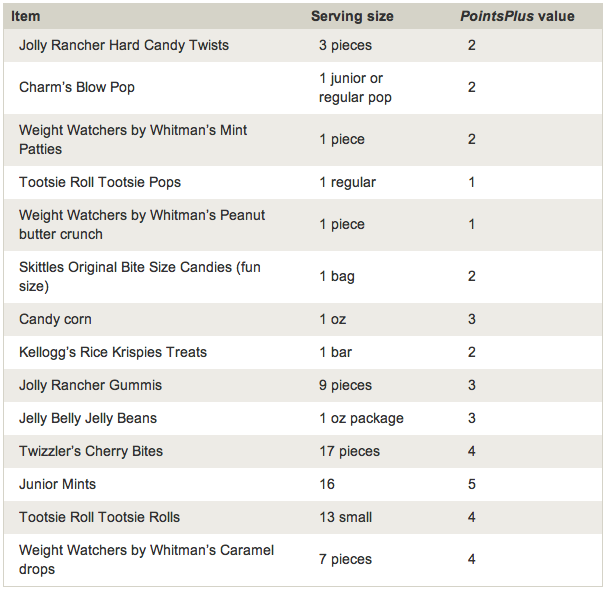Click the Item column header

25,16
